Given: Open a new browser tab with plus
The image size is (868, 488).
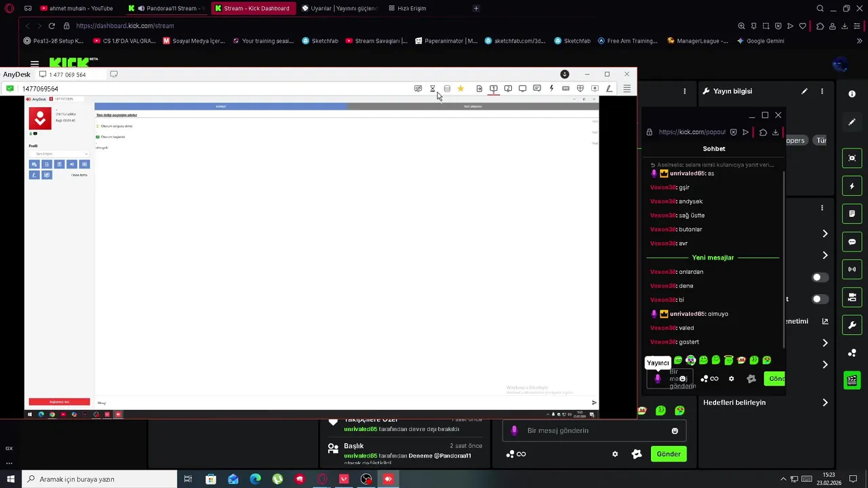Looking at the screenshot, I should [x=476, y=8].
